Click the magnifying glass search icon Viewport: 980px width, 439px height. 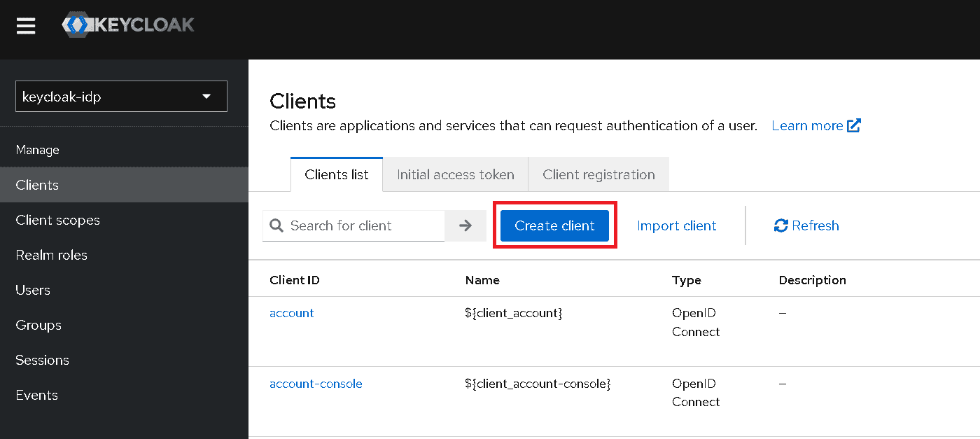click(276, 225)
